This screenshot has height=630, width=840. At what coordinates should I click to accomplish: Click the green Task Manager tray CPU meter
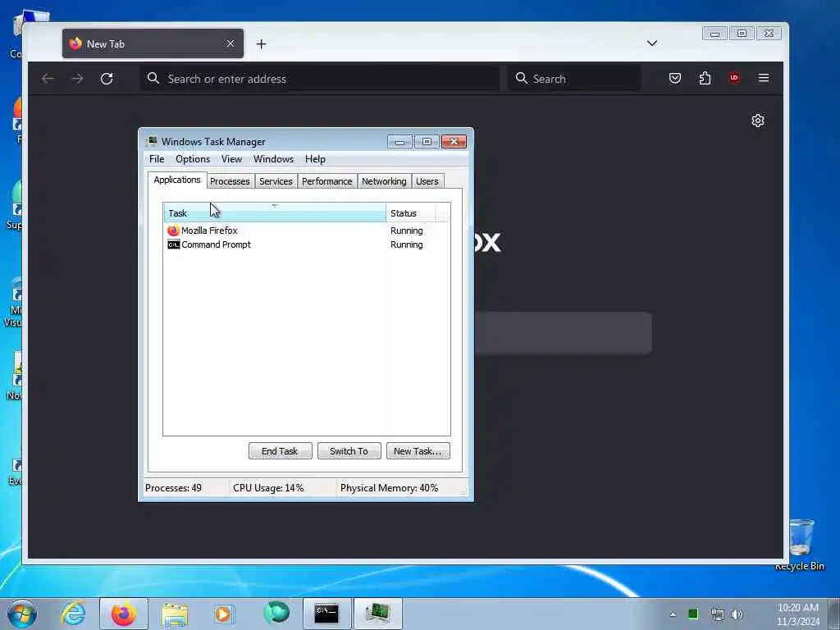click(x=693, y=614)
